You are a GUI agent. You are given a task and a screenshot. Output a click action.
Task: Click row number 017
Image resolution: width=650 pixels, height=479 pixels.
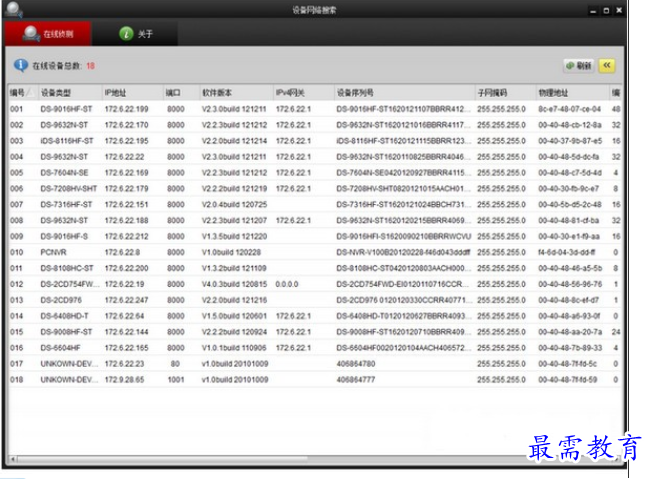pos(17,364)
